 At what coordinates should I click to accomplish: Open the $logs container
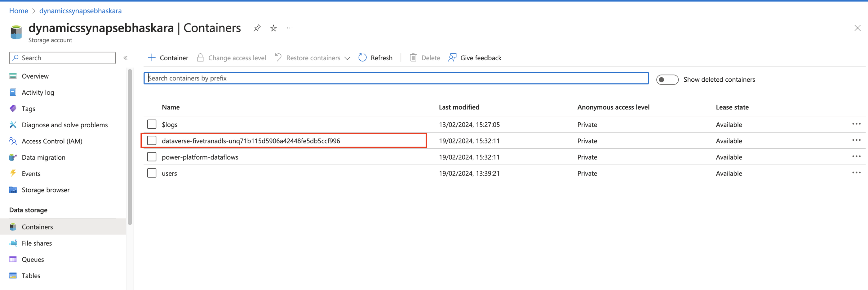pos(170,125)
